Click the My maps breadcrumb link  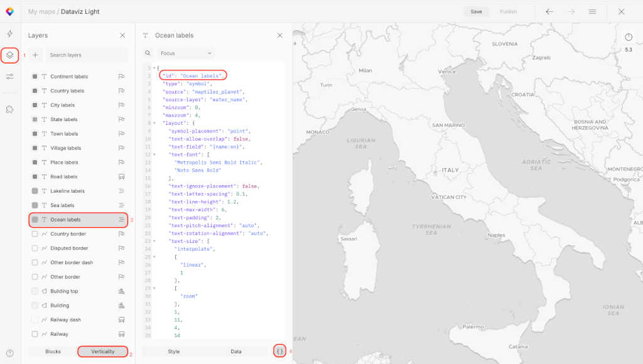[x=41, y=11]
